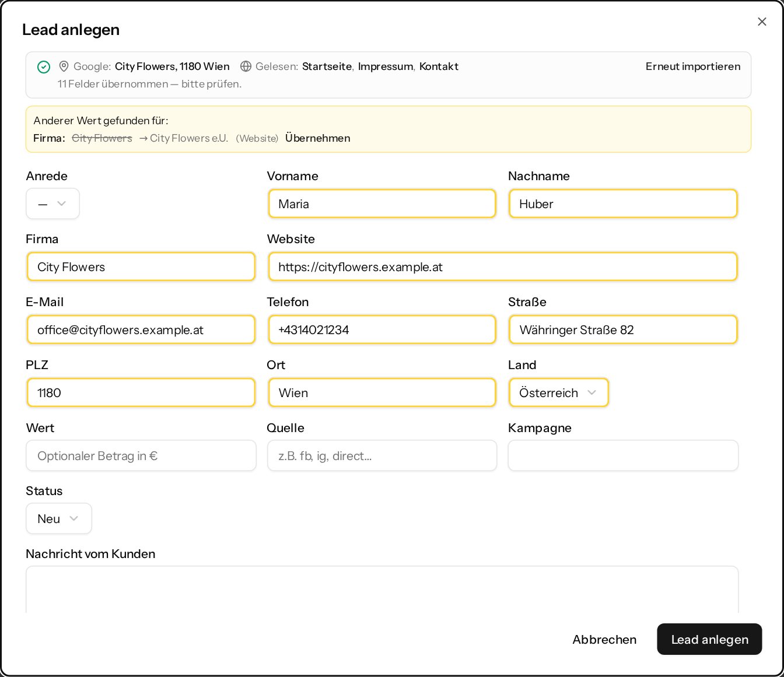Click the Lead anlegen dialog title
The width and height of the screenshot is (784, 677).
point(71,30)
